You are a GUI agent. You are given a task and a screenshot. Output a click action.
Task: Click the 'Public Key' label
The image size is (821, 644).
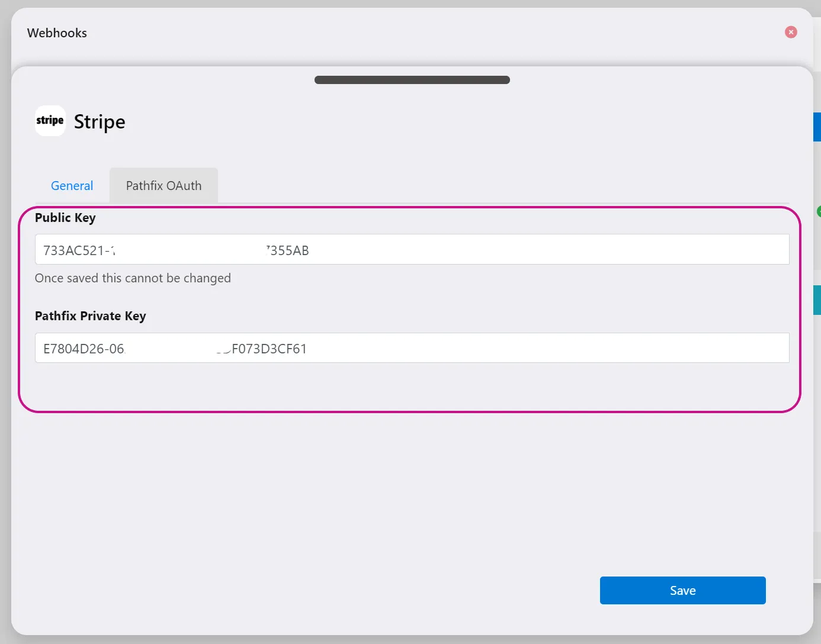click(65, 218)
